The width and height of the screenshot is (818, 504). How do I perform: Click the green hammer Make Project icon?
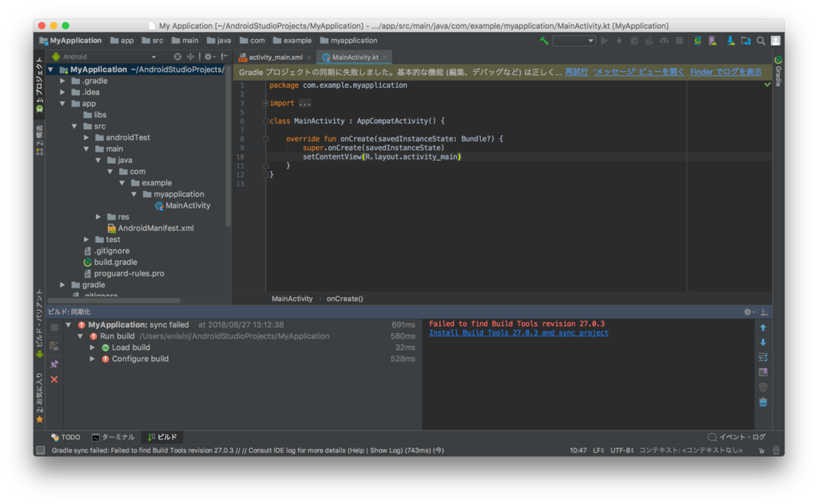click(x=544, y=41)
